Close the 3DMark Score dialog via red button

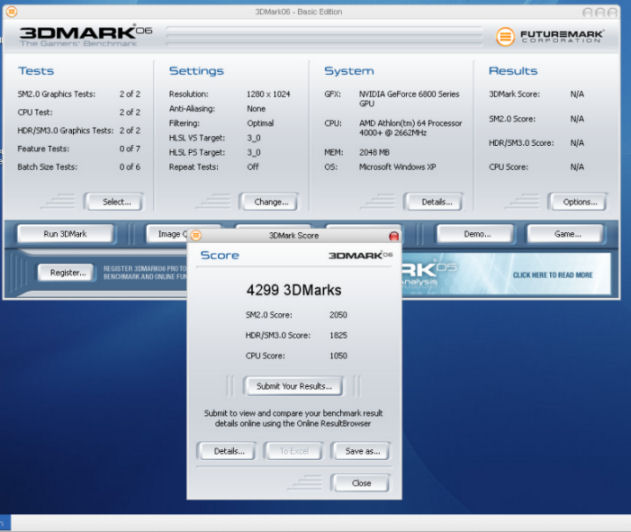[394, 236]
